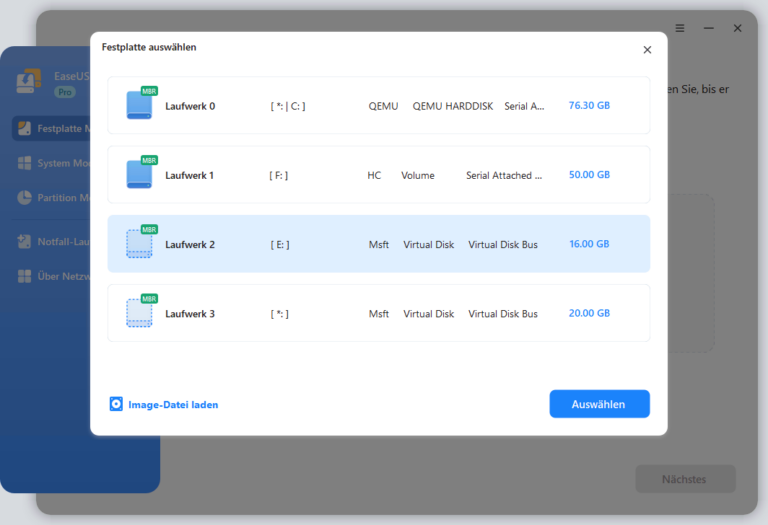This screenshot has height=525, width=768.
Task: Select the Laufwerk 3 label
Action: (x=190, y=313)
